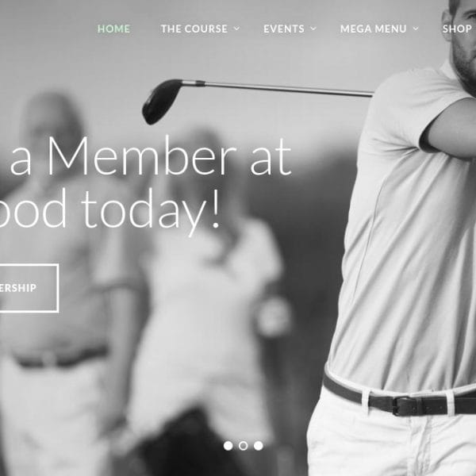Click the blurred woman in the background
This screenshot has height=476, width=476.
206,304
